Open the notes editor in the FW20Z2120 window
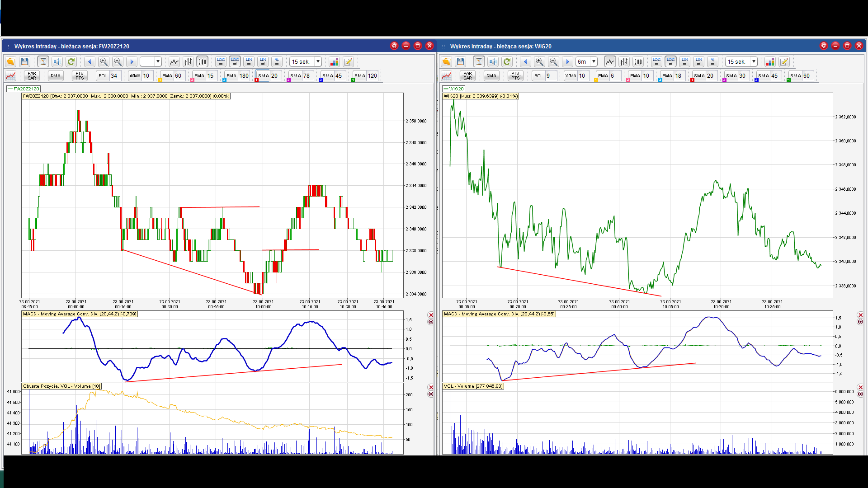 348,62
